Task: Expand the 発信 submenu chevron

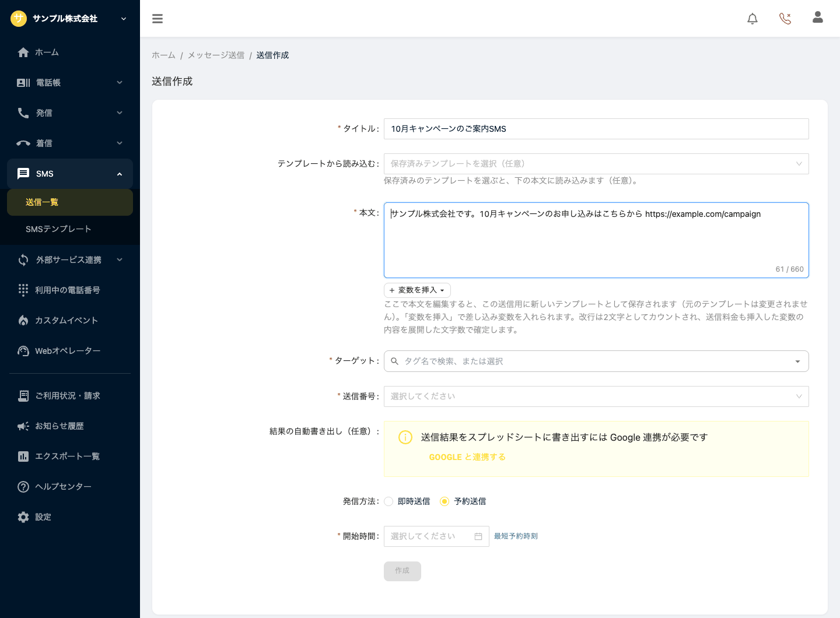Action: pos(120,113)
